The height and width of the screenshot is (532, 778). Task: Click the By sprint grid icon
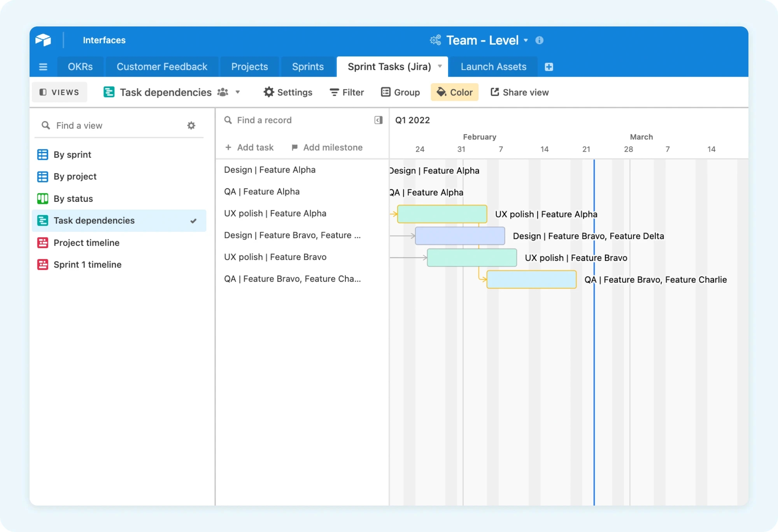coord(43,155)
